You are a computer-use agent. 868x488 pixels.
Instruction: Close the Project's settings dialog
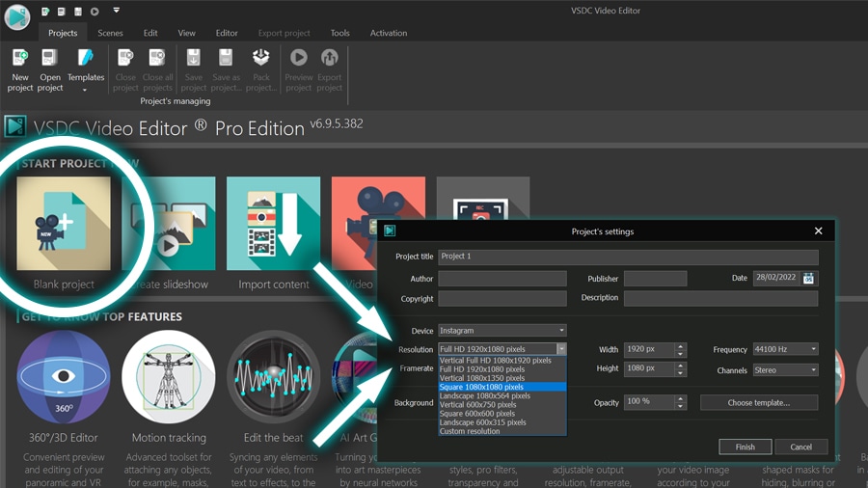818,230
